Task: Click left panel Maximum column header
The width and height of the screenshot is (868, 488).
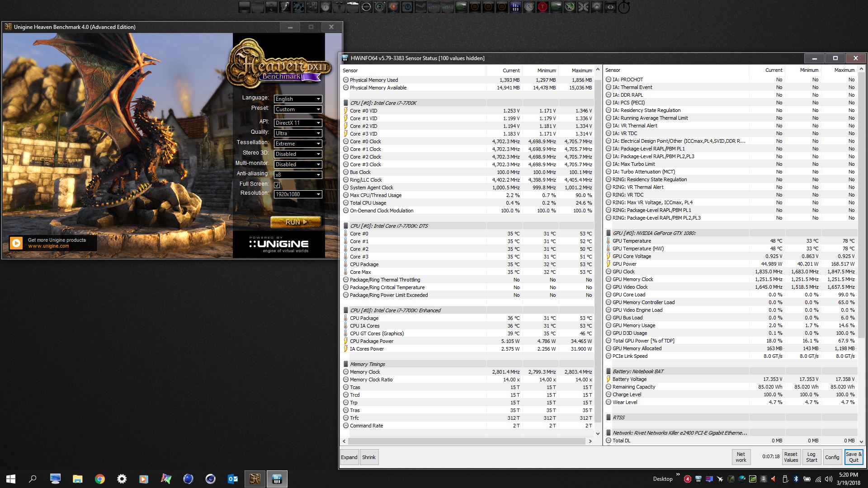Action: (576, 70)
